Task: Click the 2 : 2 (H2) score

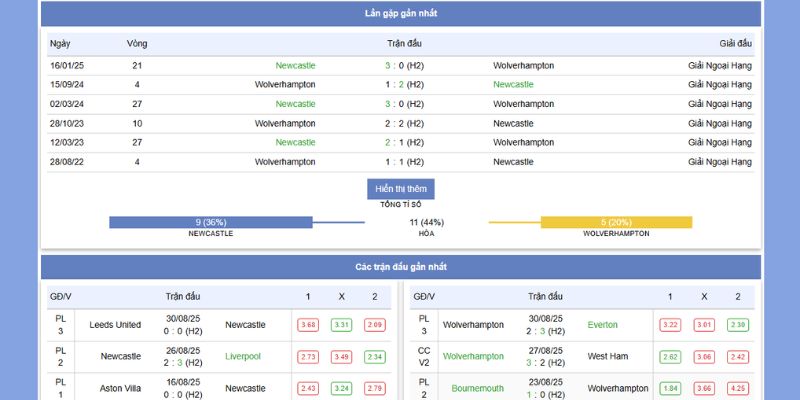Action: (x=404, y=123)
